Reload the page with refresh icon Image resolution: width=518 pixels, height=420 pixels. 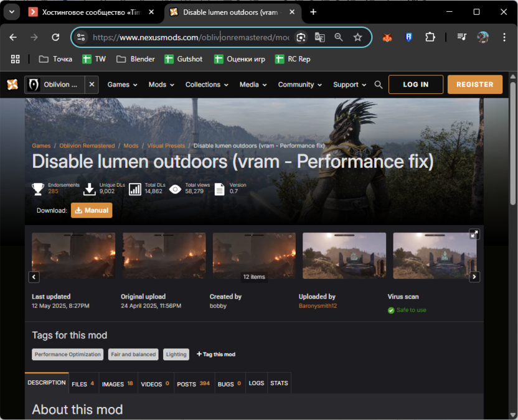click(x=55, y=37)
